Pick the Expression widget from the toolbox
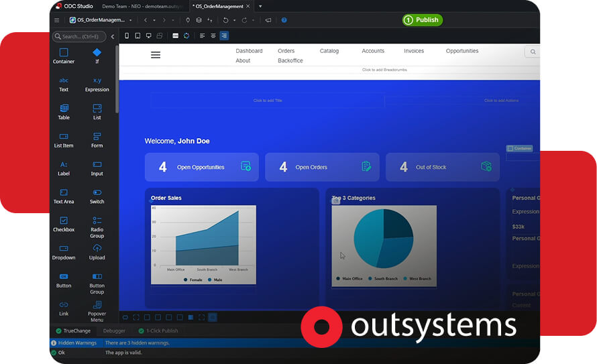The image size is (597, 364). tap(97, 84)
